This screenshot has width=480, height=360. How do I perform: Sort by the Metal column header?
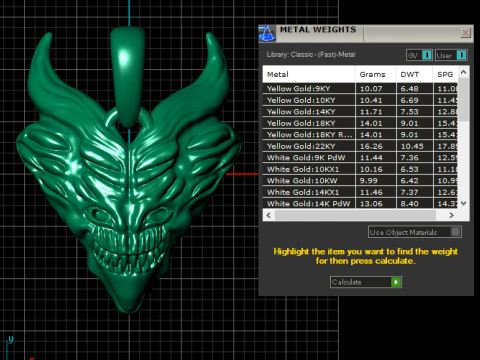click(309, 74)
